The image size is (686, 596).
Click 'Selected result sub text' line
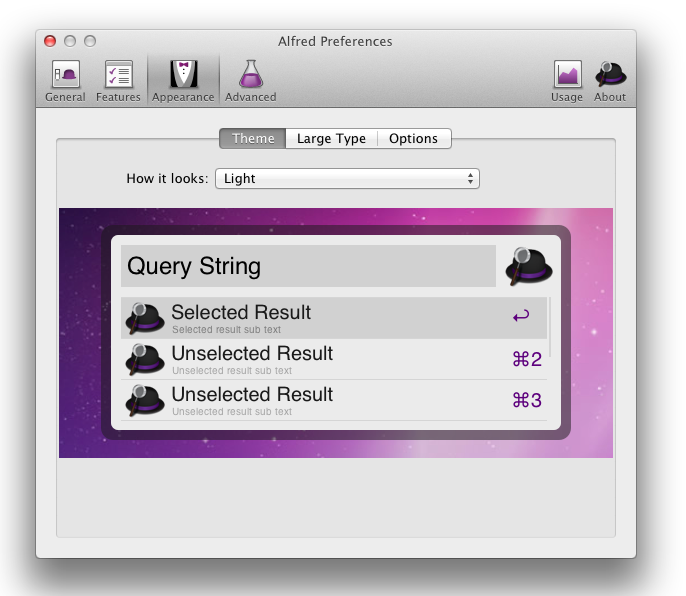226,330
